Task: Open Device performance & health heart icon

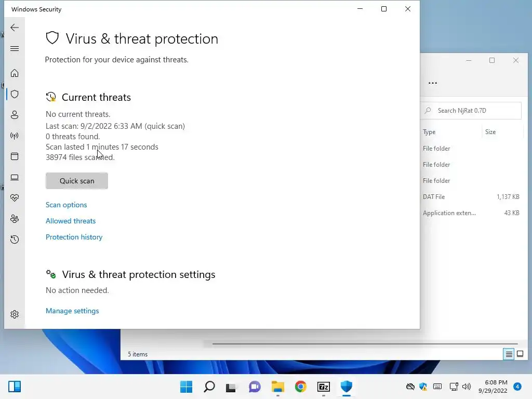Action: (14, 198)
